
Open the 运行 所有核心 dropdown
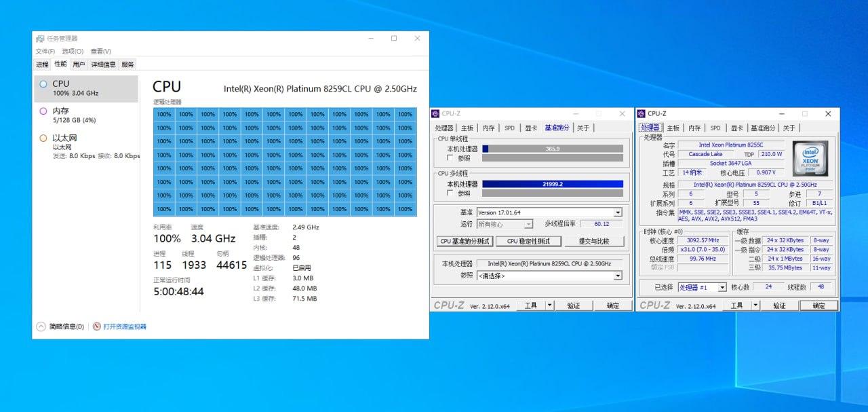pyautogui.click(x=505, y=224)
